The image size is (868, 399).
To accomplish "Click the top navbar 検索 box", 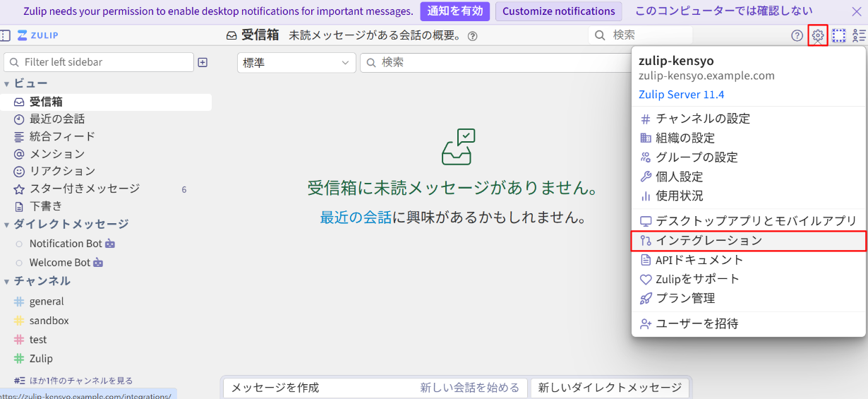I will click(641, 35).
